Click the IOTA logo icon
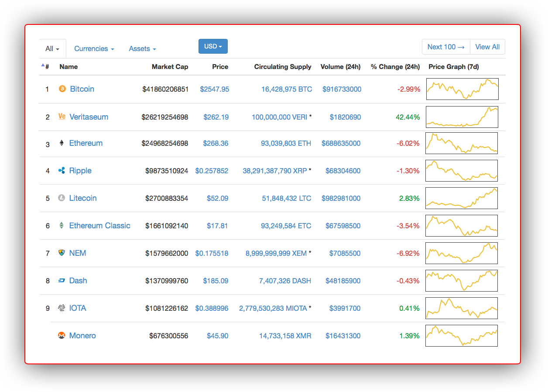The width and height of the screenshot is (548, 392). (x=62, y=308)
